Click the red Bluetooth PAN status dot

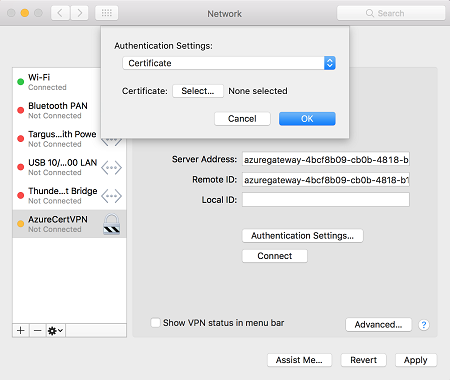(x=21, y=110)
